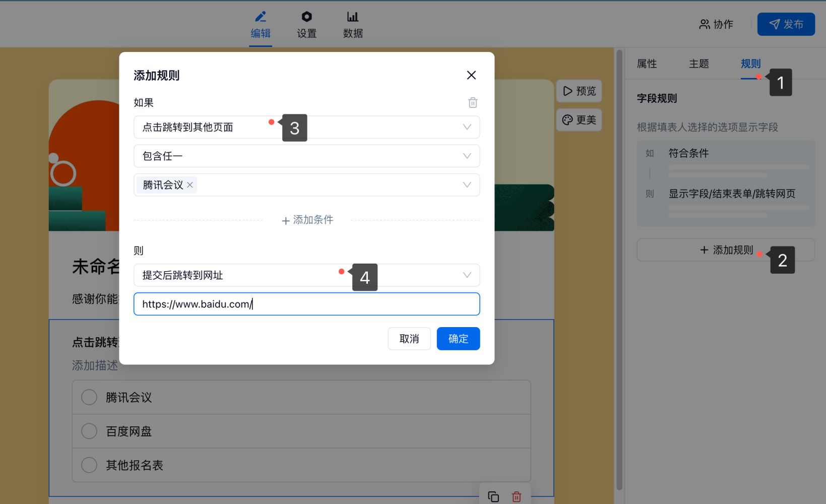Click the trash icon beside 如果 condition
The height and width of the screenshot is (504, 826).
point(472,103)
